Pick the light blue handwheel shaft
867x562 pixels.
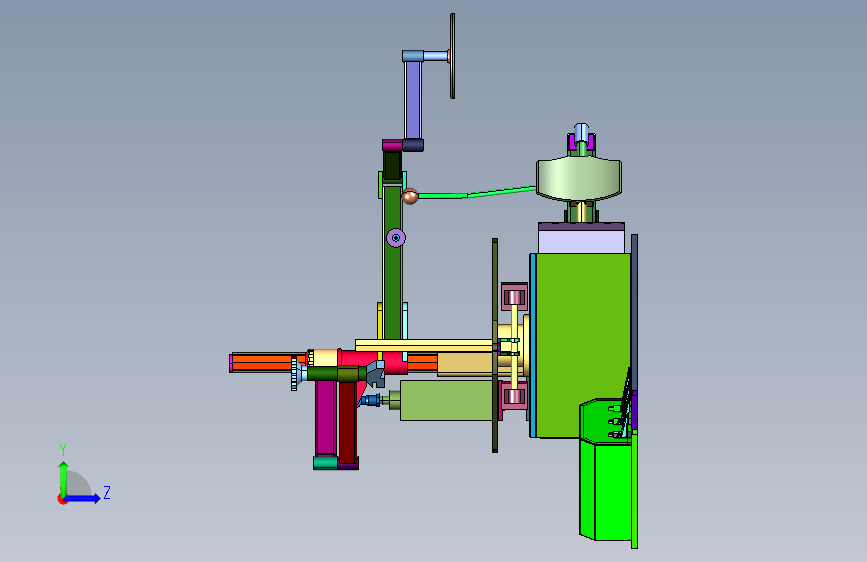436,56
